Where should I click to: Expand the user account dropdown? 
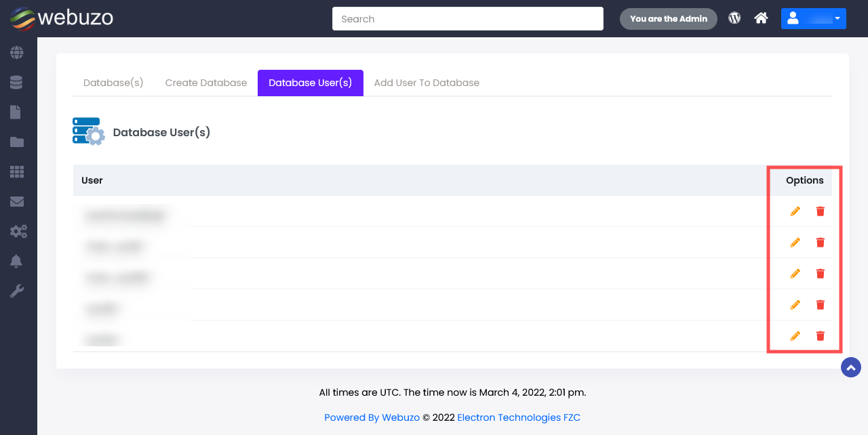coord(813,18)
